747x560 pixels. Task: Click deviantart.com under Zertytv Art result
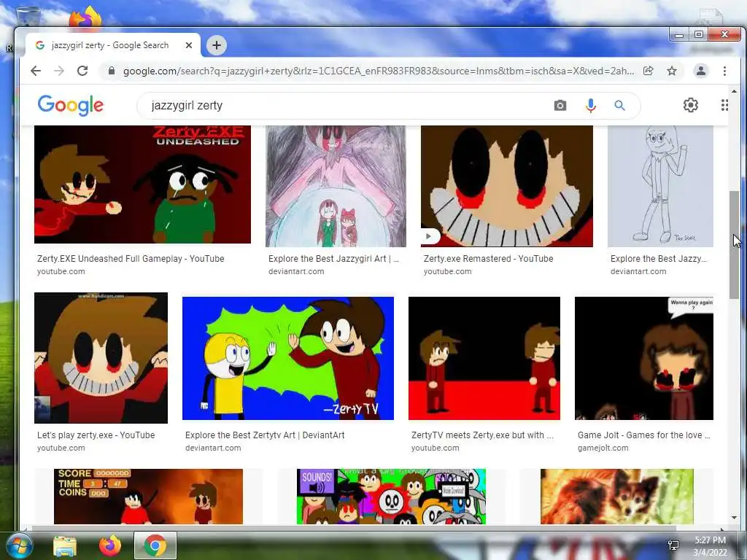click(213, 448)
